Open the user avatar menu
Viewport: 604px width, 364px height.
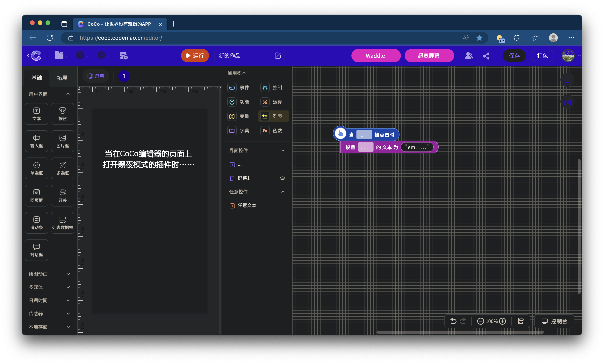coord(571,56)
